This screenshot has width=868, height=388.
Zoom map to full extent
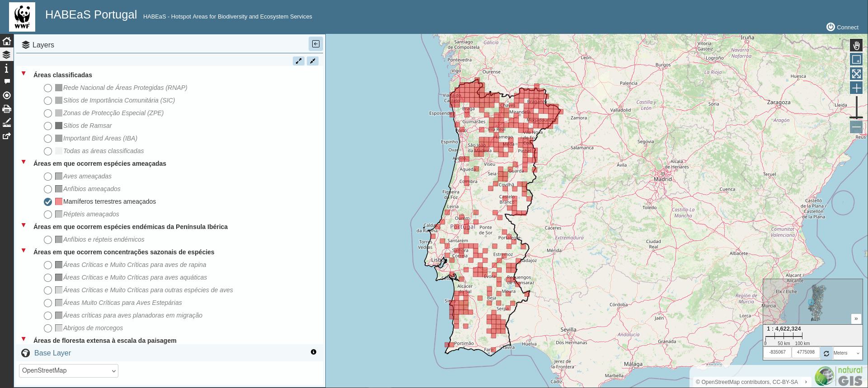pos(856,74)
